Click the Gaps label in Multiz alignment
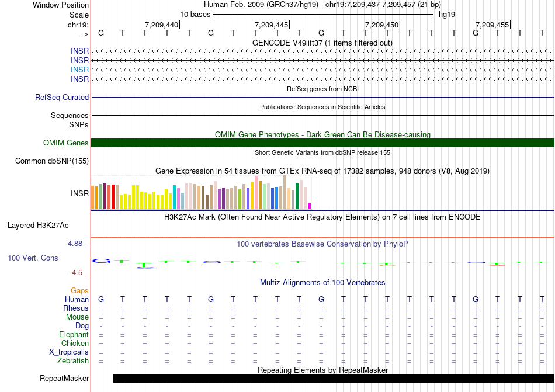Image resolution: width=555 pixels, height=392 pixels. click(x=79, y=290)
